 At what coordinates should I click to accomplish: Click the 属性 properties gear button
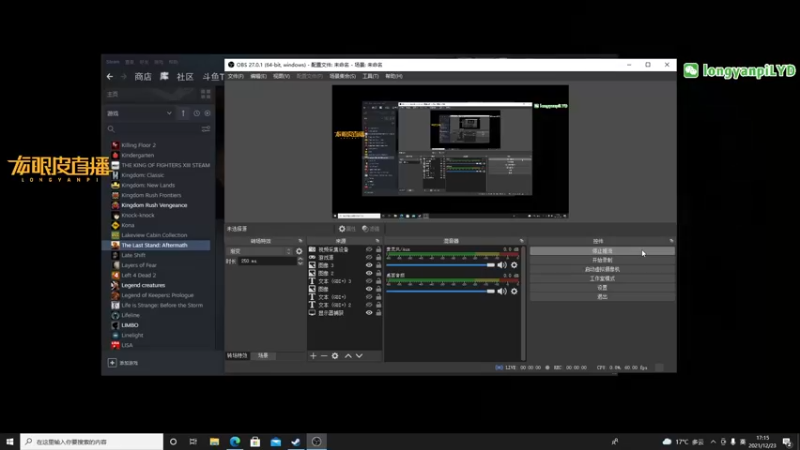pyautogui.click(x=347, y=229)
